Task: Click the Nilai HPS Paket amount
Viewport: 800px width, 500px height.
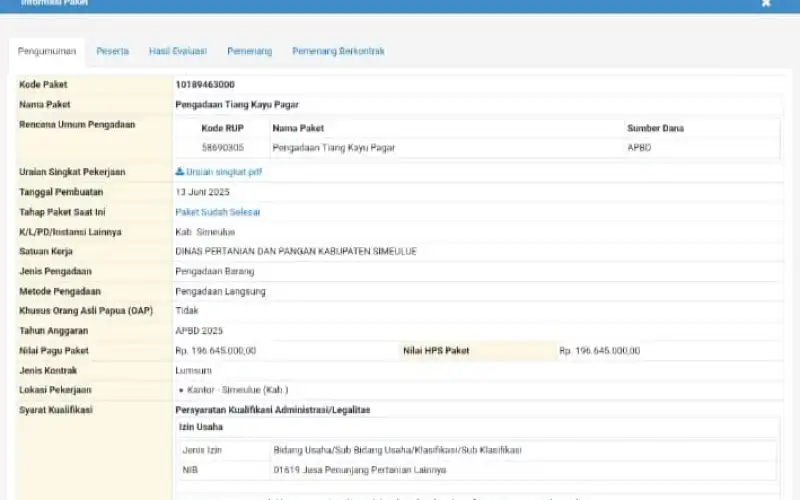Action: pyautogui.click(x=599, y=351)
